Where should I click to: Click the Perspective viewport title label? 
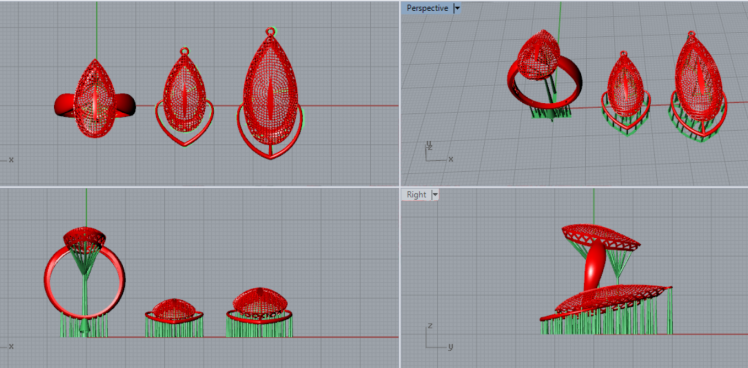(x=427, y=8)
